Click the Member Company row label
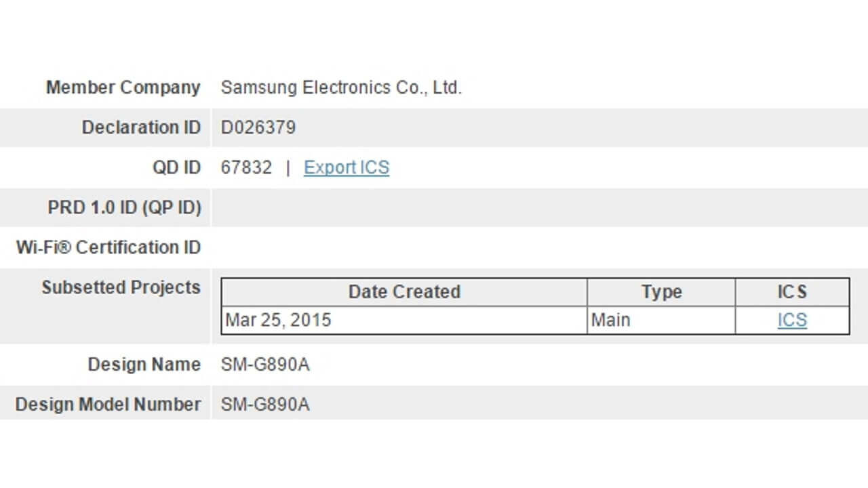The height and width of the screenshot is (488, 868). click(123, 87)
